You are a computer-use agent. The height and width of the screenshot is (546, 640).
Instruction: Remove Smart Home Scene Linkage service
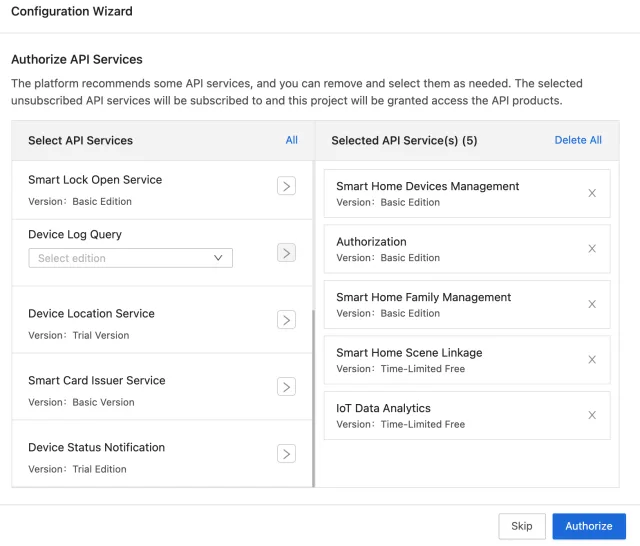pos(592,360)
